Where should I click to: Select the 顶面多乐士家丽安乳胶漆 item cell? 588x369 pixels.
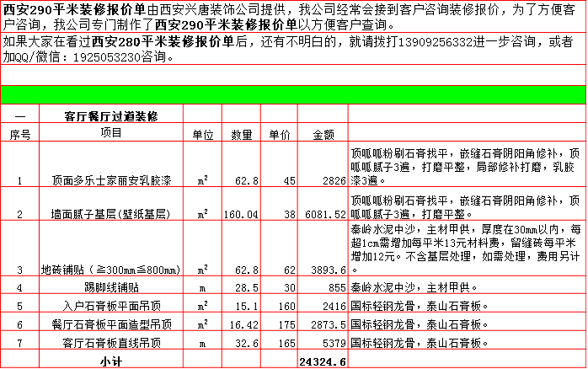pos(111,180)
